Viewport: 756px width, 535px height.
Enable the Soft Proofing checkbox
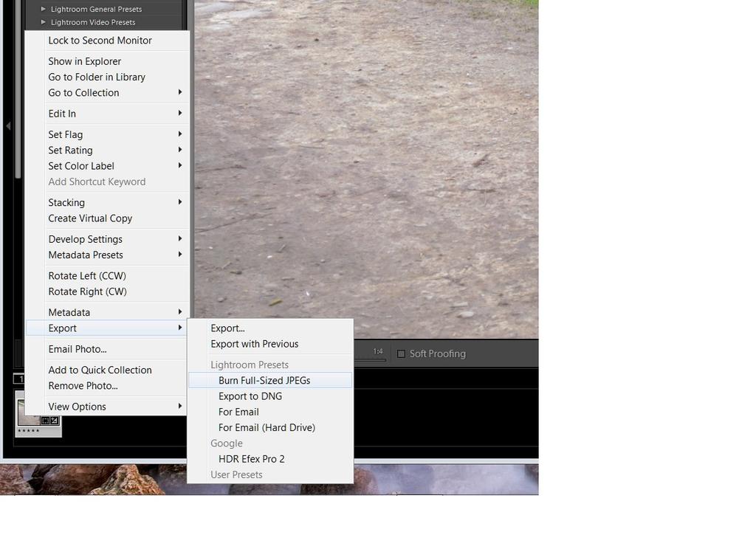[x=402, y=354]
